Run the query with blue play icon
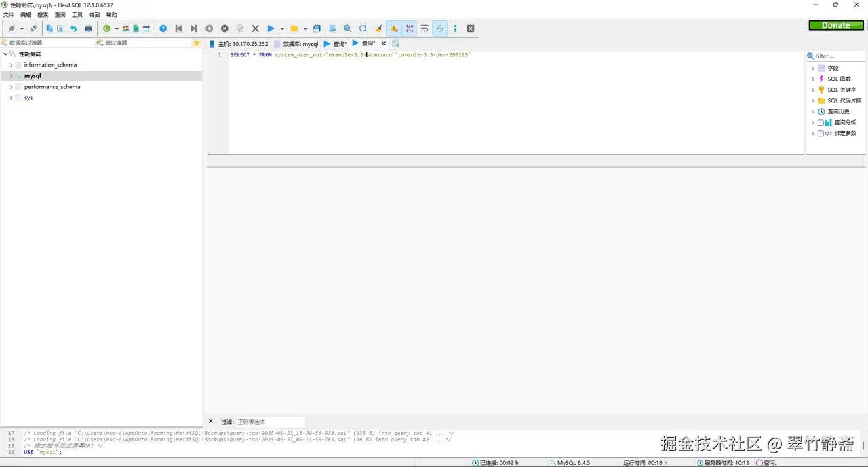The height and width of the screenshot is (467, 868). (x=271, y=29)
